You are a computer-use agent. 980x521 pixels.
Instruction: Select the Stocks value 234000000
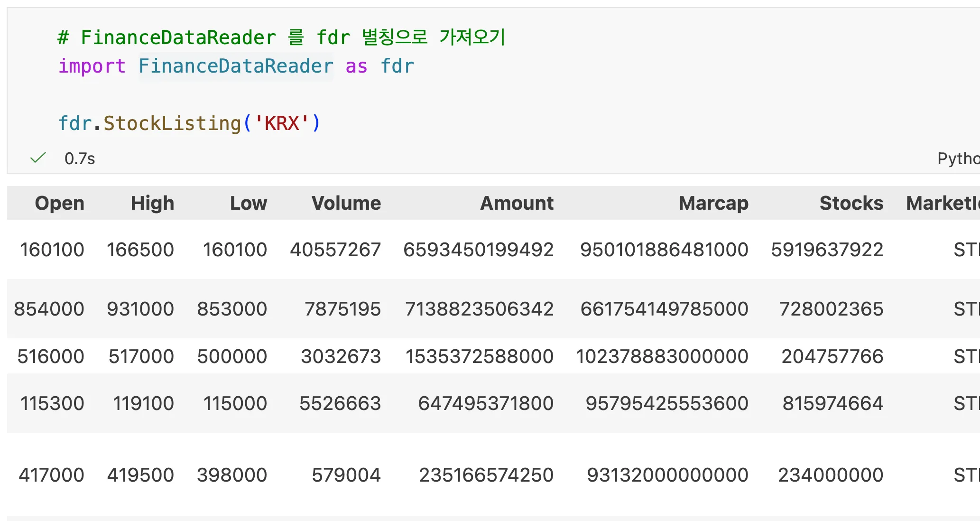pos(832,474)
